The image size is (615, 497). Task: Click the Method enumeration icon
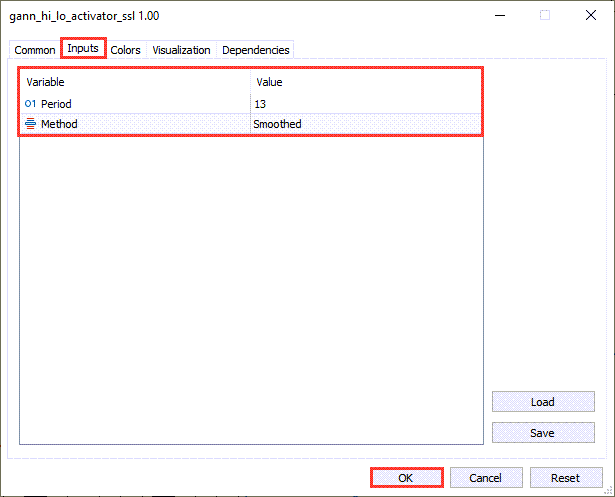30,124
